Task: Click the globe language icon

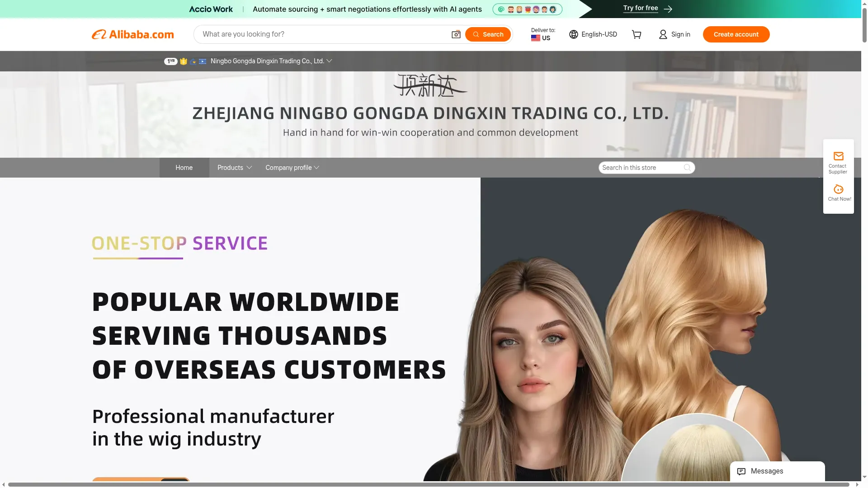Action: [x=574, y=34]
